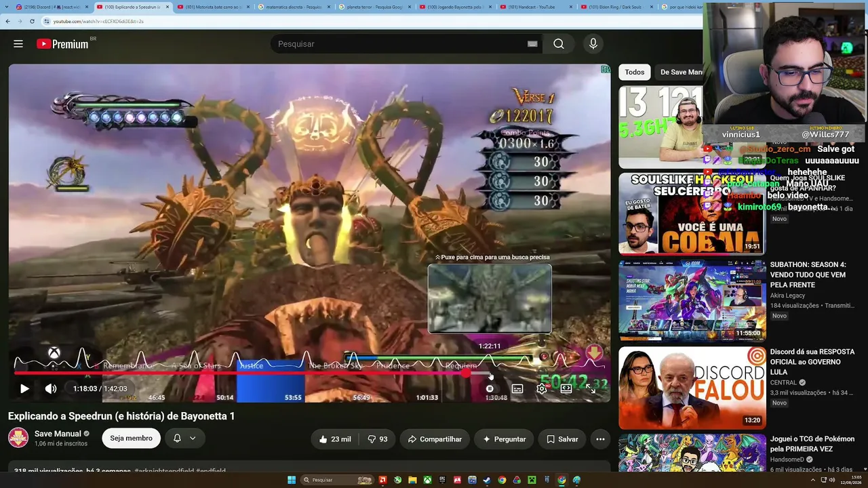
Task: Open Save Manual channel name link
Action: (x=58, y=433)
